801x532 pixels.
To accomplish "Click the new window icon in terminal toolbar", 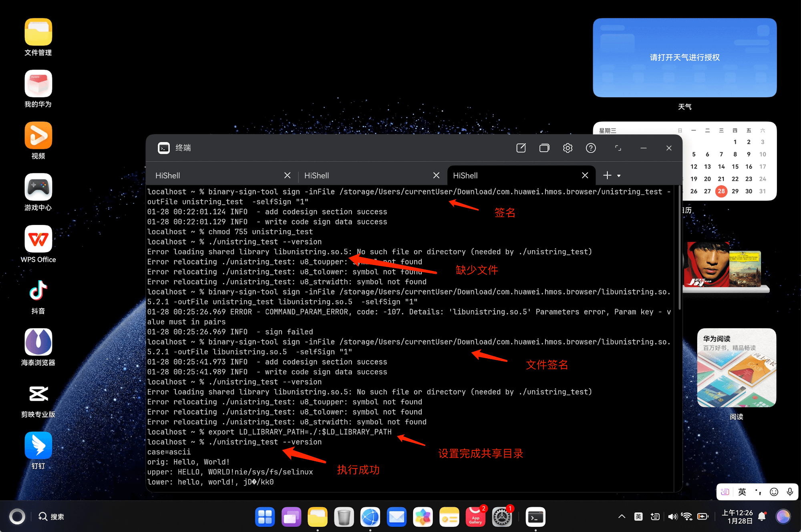I will click(x=521, y=148).
